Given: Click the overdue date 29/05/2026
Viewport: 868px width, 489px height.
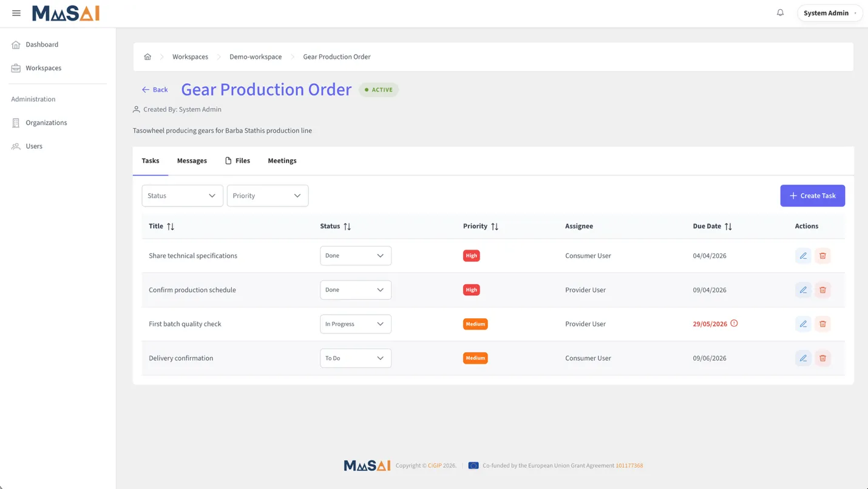Looking at the screenshot, I should tap(710, 324).
